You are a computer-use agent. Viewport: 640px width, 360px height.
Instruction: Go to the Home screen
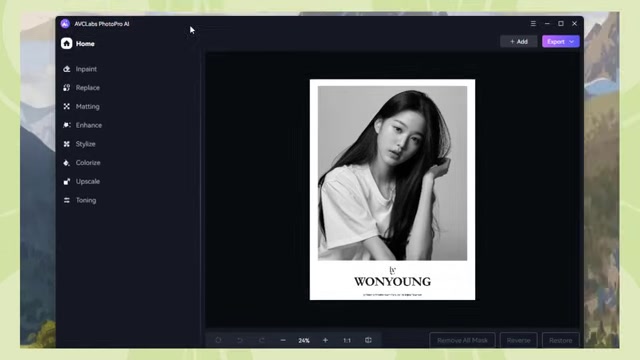(x=78, y=44)
